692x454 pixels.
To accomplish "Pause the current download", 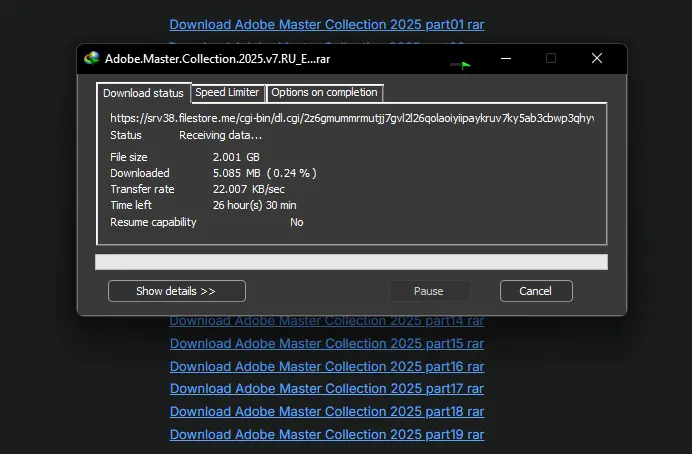I will coord(429,291).
